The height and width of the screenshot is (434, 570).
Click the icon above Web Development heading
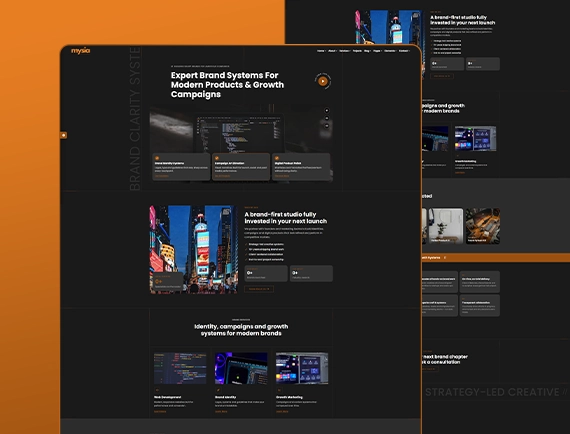coord(157,390)
